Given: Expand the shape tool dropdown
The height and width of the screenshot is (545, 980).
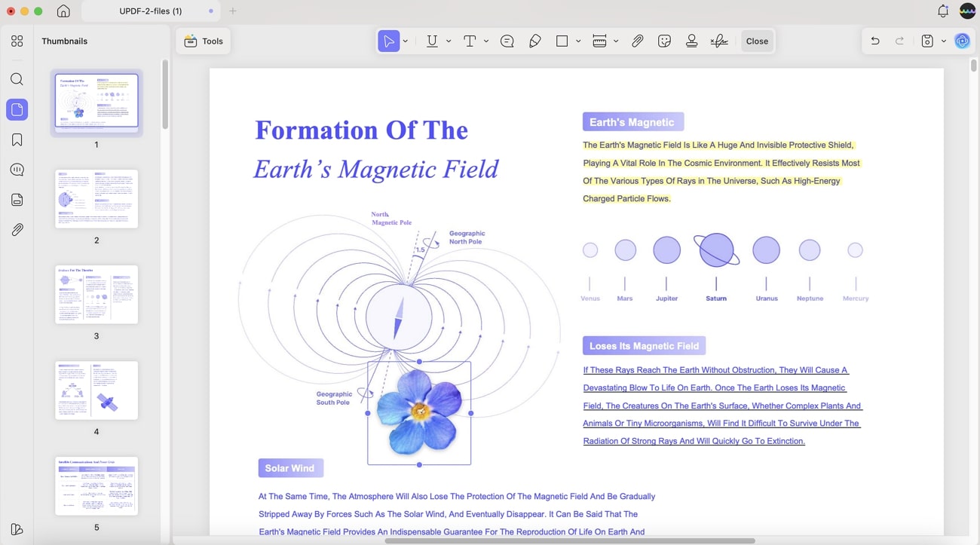Looking at the screenshot, I should [x=578, y=41].
